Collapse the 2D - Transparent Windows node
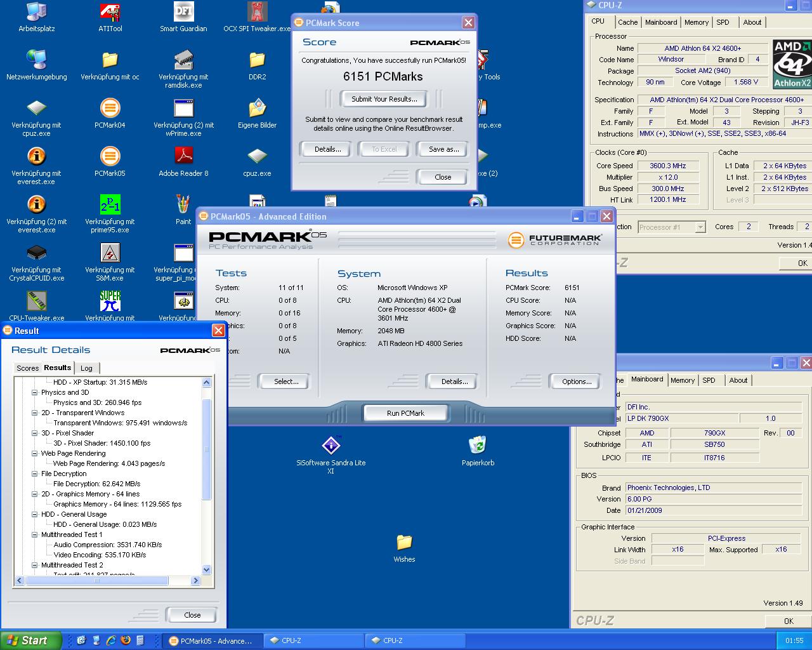 [35, 413]
